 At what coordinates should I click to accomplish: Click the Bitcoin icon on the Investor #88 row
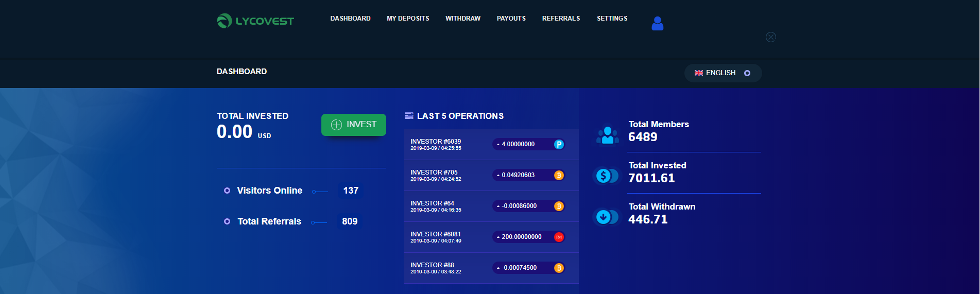(x=559, y=268)
